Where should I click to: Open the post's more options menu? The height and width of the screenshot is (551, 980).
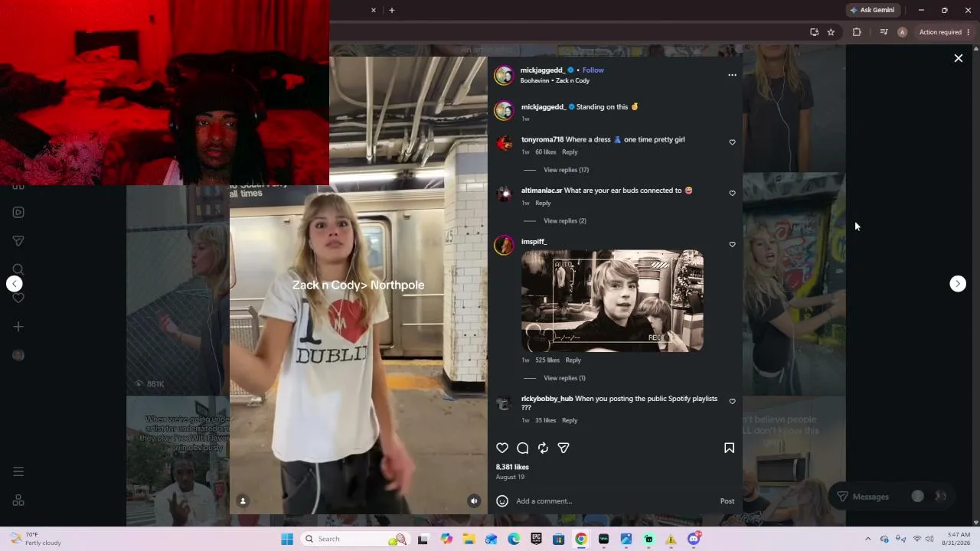point(732,75)
